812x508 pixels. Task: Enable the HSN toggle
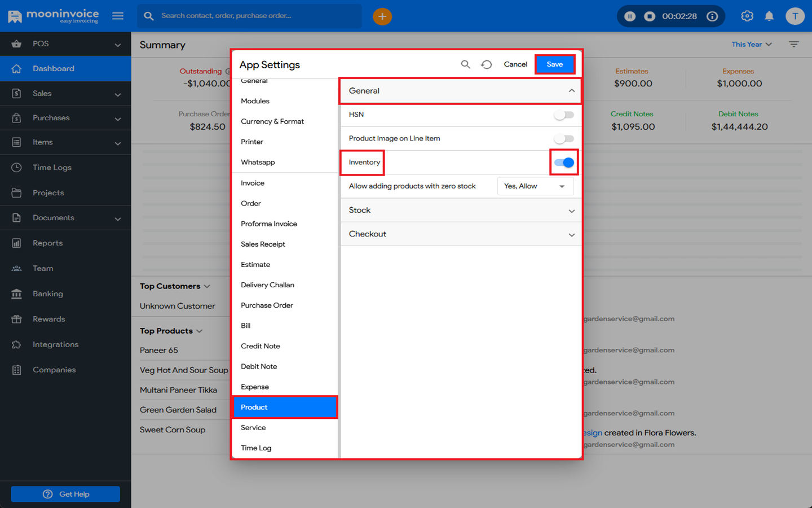click(563, 115)
